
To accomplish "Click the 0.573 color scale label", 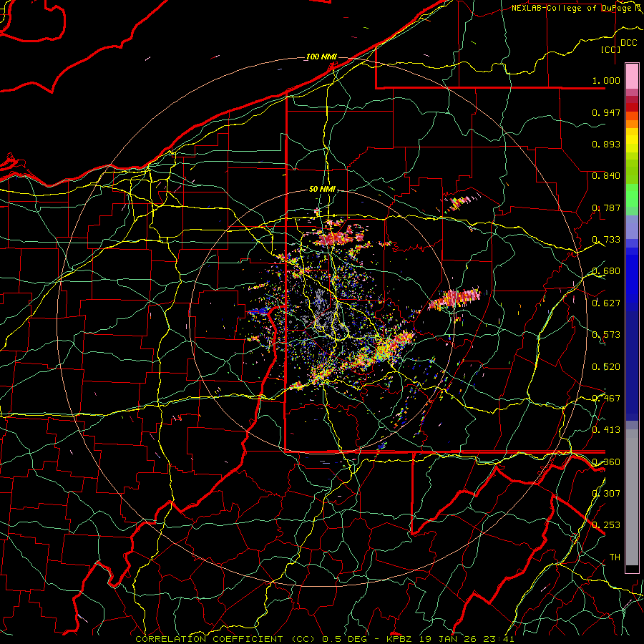I will [x=606, y=335].
